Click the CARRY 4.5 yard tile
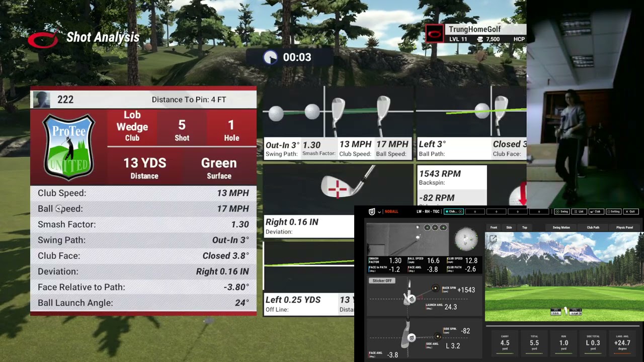Screen dimensions: 644x362 [x=505, y=342]
